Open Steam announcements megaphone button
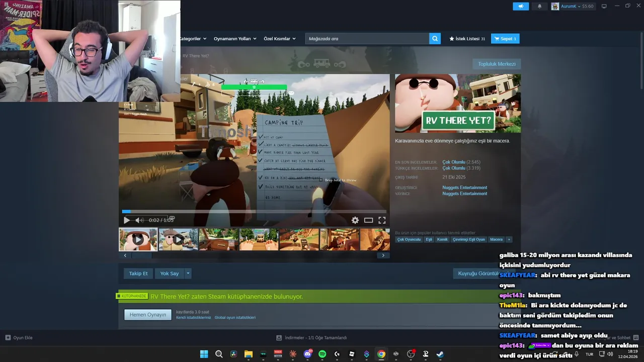 [521, 6]
